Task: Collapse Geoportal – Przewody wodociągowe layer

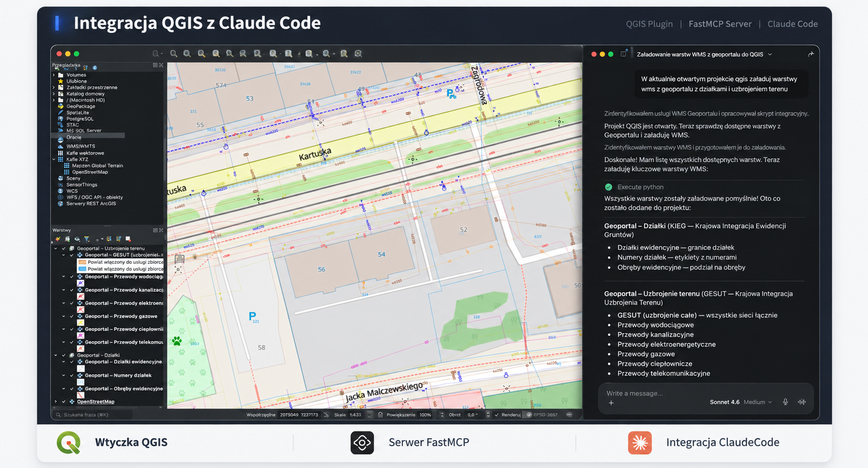Action: (x=64, y=276)
